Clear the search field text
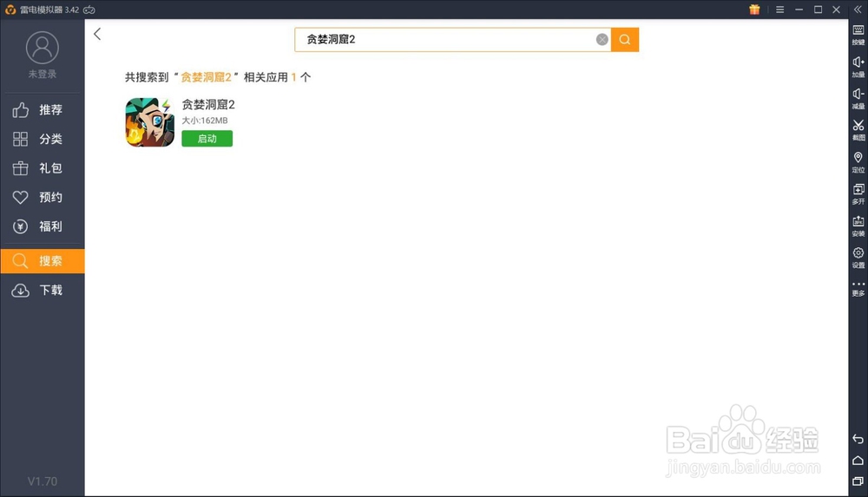The width and height of the screenshot is (868, 497). [602, 39]
